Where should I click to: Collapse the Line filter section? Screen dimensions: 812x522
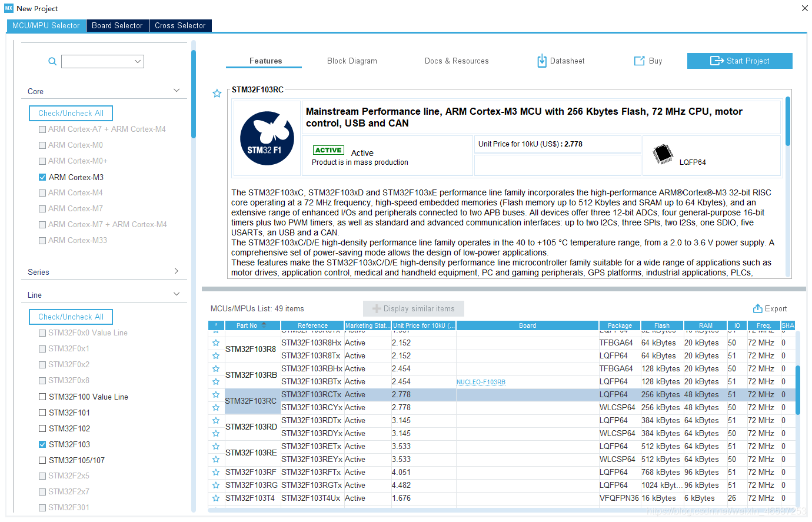[x=177, y=294]
